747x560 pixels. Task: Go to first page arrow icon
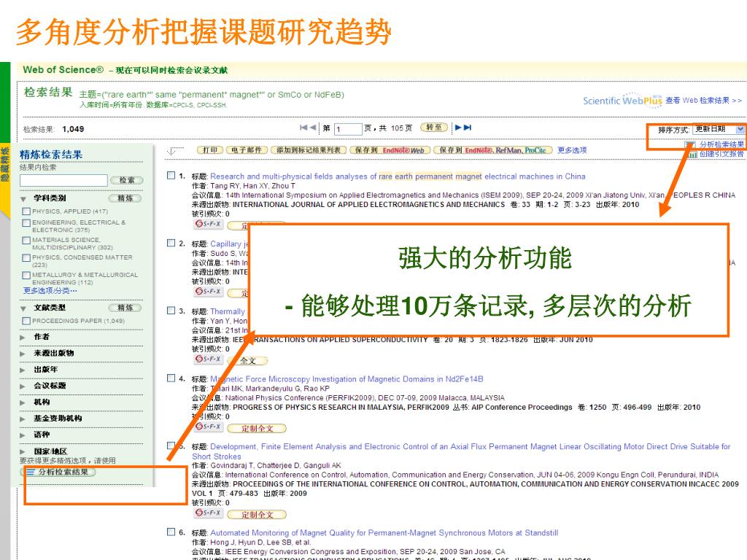click(x=303, y=128)
